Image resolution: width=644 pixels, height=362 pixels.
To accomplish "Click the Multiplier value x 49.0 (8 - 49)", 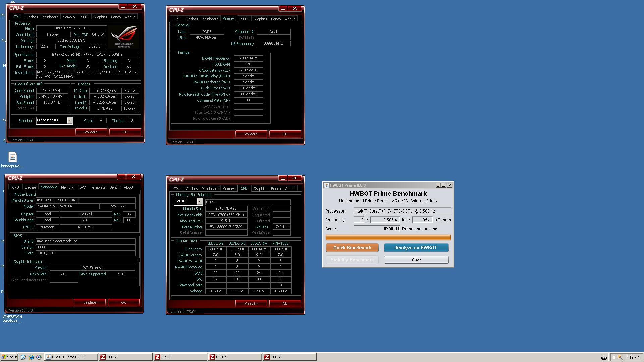I will point(52,97).
